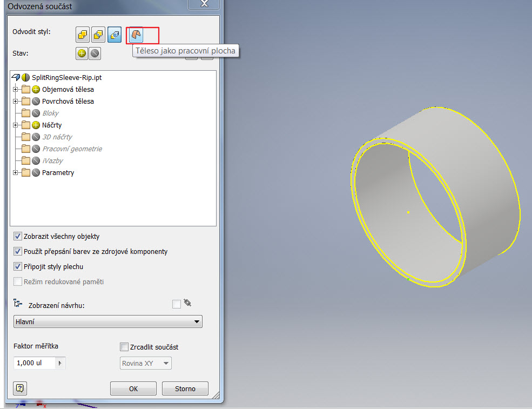Select the Pracovní geometrie tree row
This screenshot has width=532, height=409.
pos(72,149)
